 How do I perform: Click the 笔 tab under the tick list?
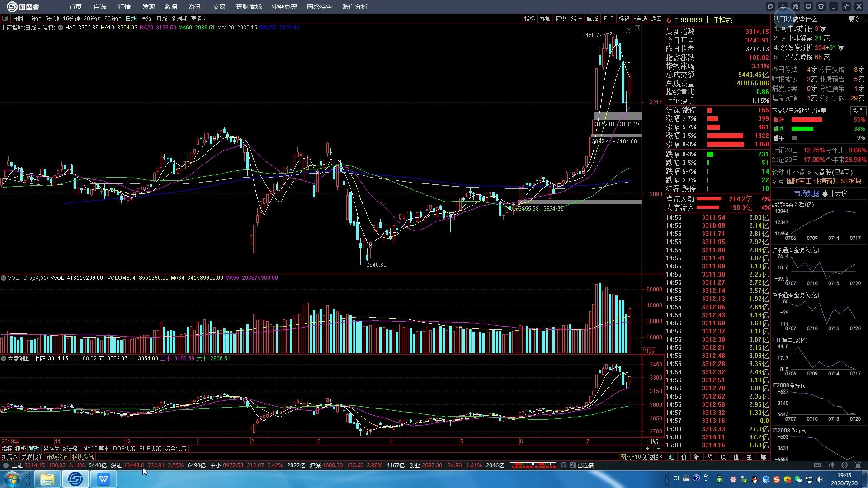[671, 457]
